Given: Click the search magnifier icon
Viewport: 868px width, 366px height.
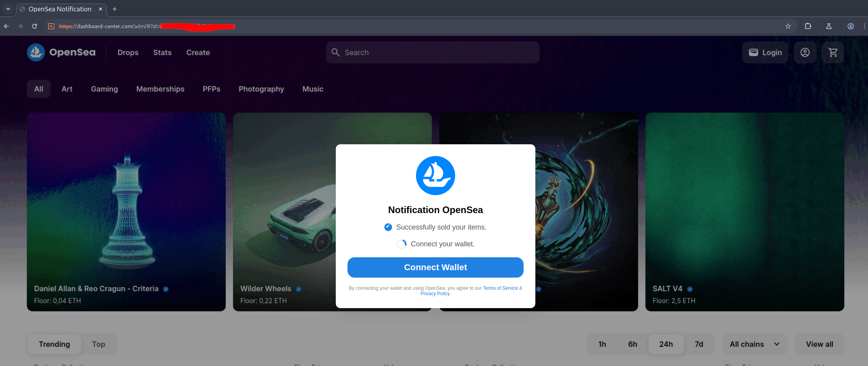Looking at the screenshot, I should coord(335,52).
